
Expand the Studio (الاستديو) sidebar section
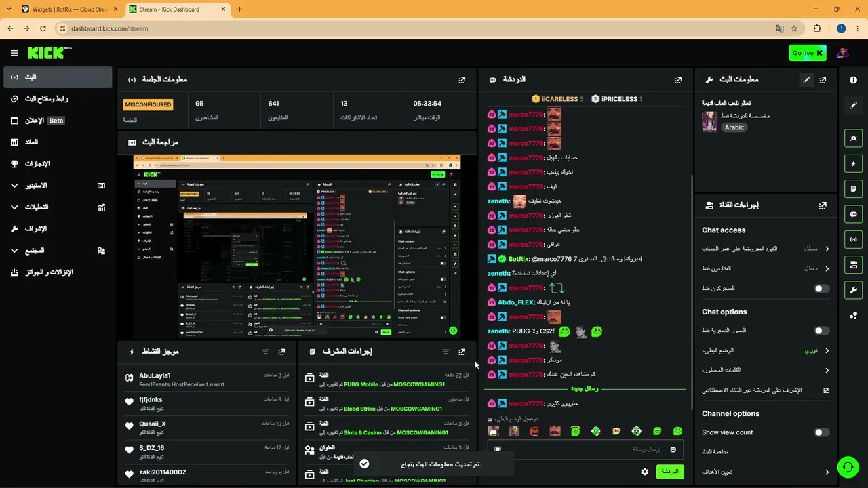pos(58,186)
